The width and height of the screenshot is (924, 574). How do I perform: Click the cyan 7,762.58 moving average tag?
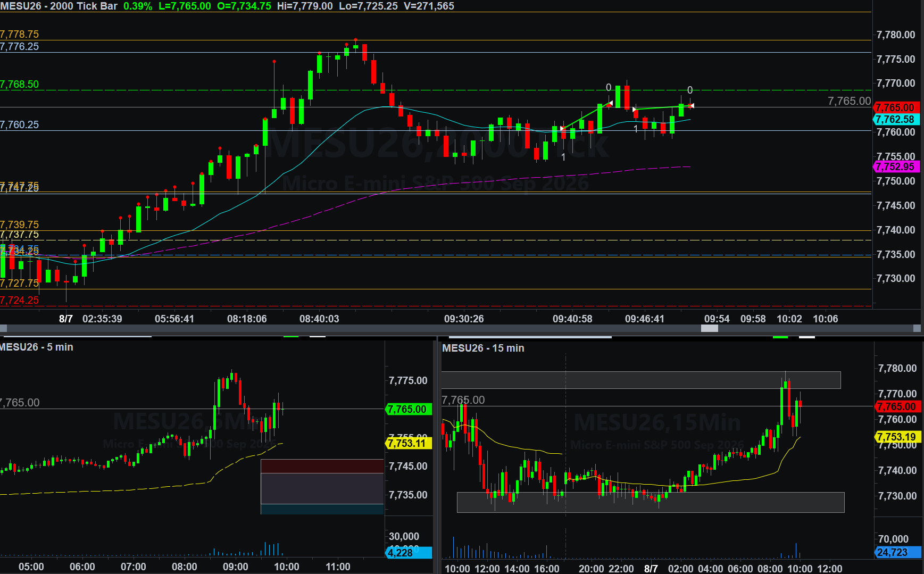[x=896, y=120]
